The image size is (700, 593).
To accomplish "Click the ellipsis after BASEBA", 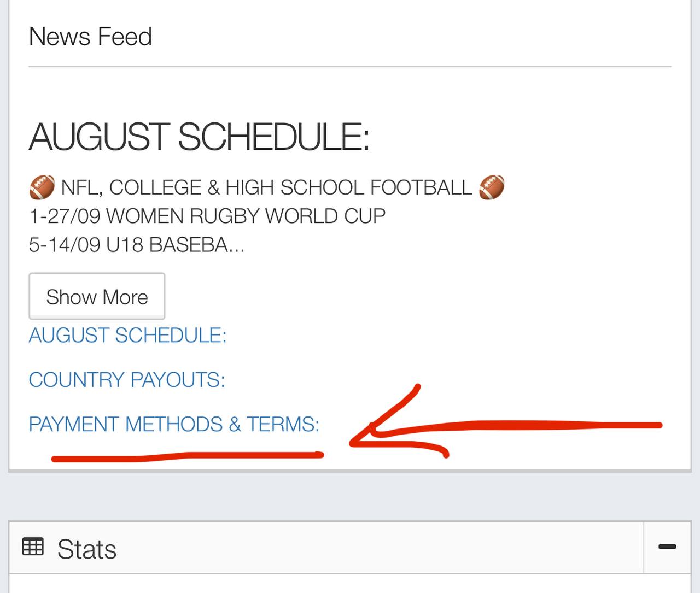I will click(x=237, y=246).
